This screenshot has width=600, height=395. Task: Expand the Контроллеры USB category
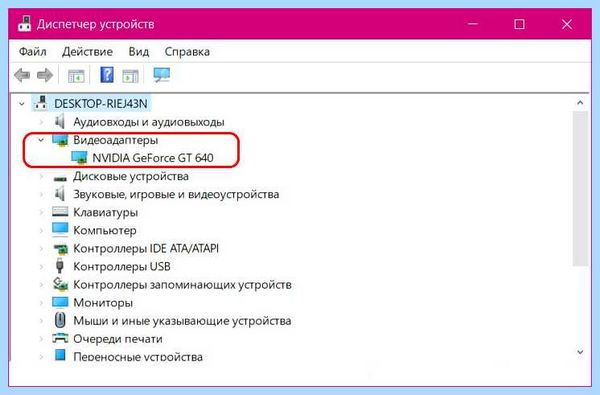point(41,266)
